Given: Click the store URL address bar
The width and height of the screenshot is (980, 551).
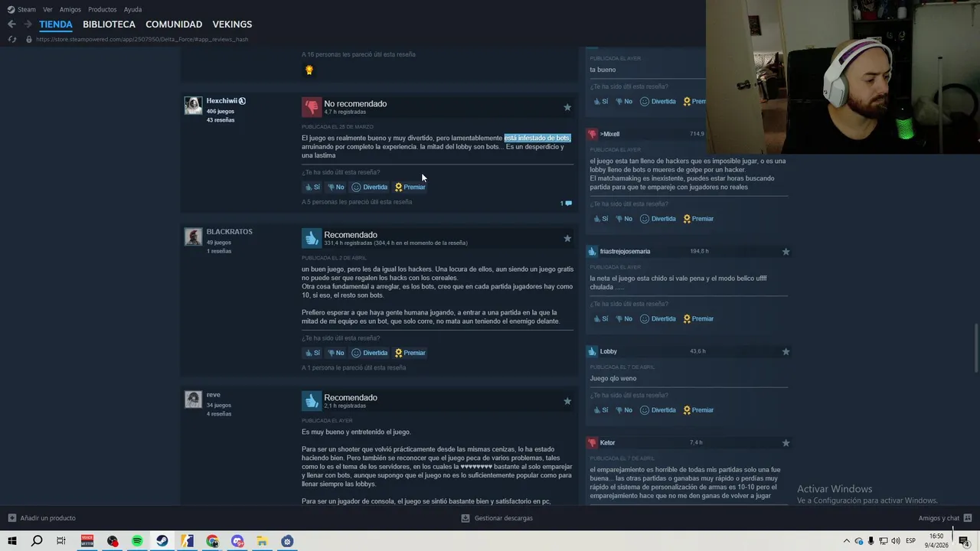Looking at the screenshot, I should click(x=142, y=39).
